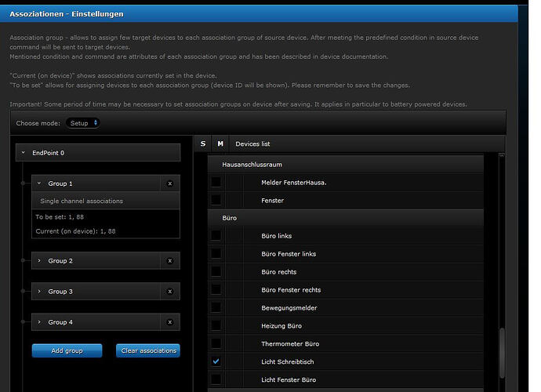Select the S column header
Viewport: 541px width, 392px height.
(203, 143)
